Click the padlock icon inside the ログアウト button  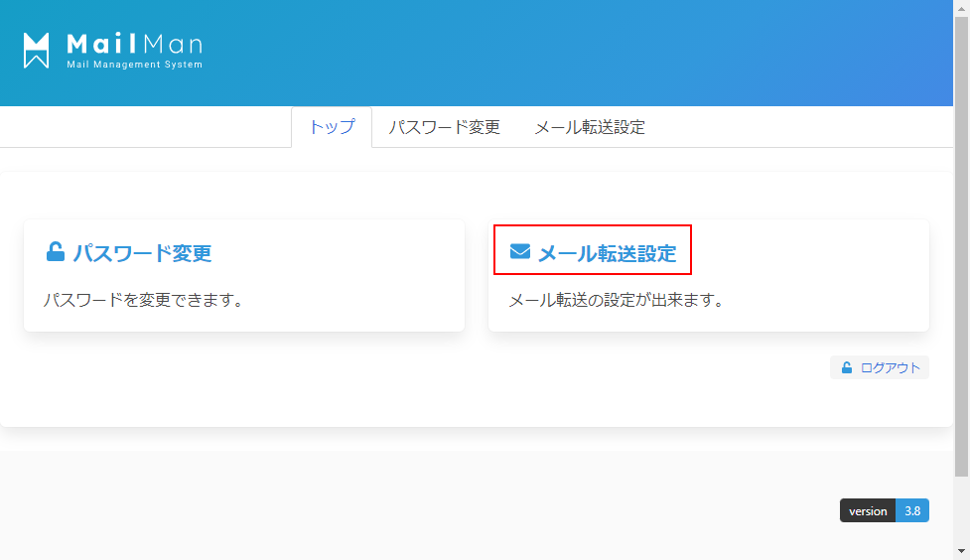[847, 367]
